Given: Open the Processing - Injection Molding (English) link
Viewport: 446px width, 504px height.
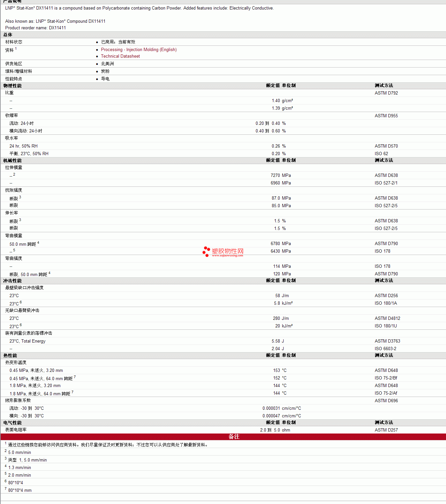Looking at the screenshot, I should (139, 50).
